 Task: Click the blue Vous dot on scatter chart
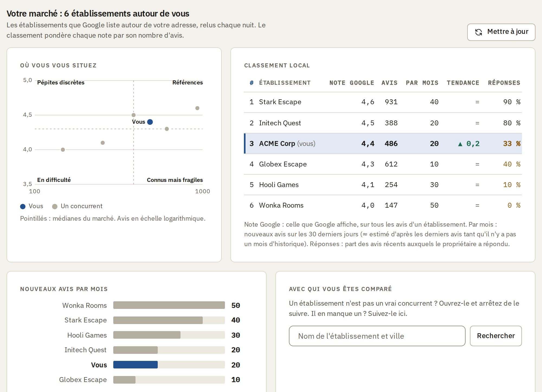(x=150, y=122)
